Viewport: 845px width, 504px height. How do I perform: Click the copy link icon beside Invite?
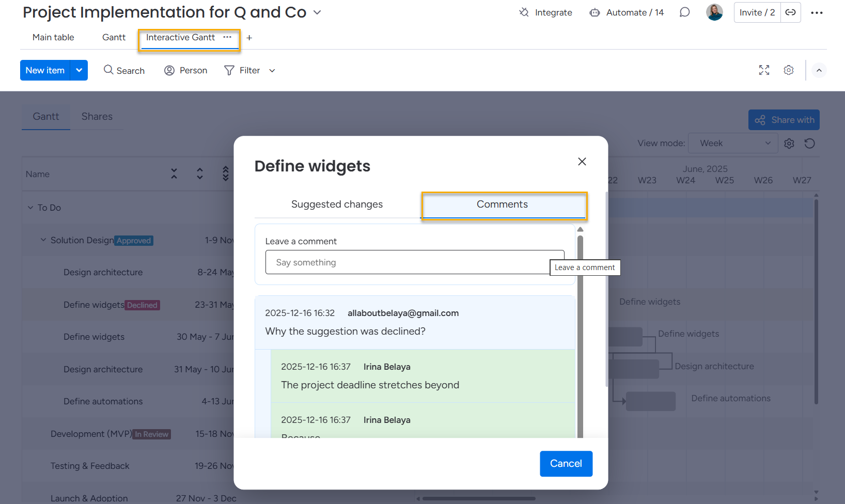point(790,12)
